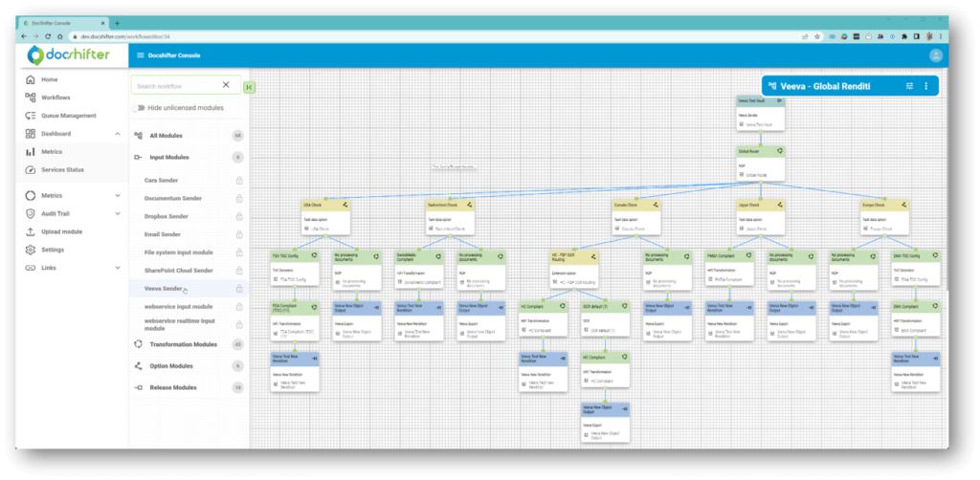This screenshot has width=980, height=480.
Task: Select the All Modules category
Action: [x=166, y=136]
